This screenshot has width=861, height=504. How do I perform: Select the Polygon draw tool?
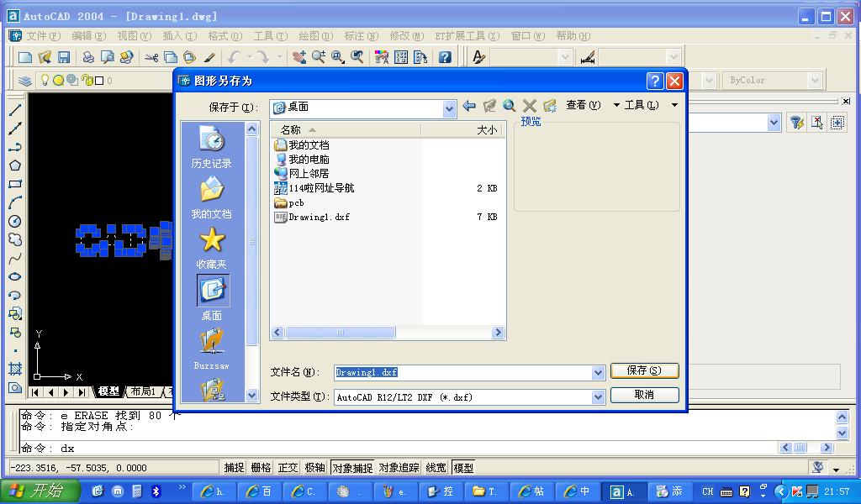(x=15, y=165)
